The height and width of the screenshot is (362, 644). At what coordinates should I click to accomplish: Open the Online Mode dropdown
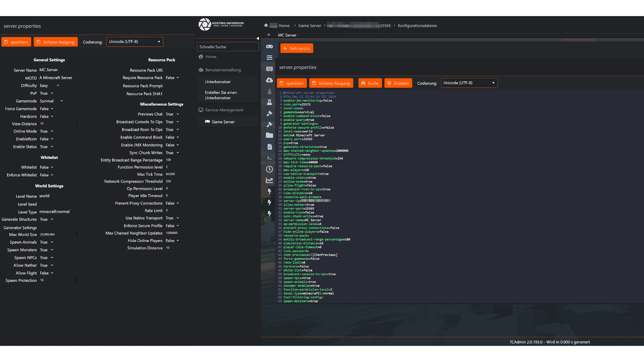[47, 131]
